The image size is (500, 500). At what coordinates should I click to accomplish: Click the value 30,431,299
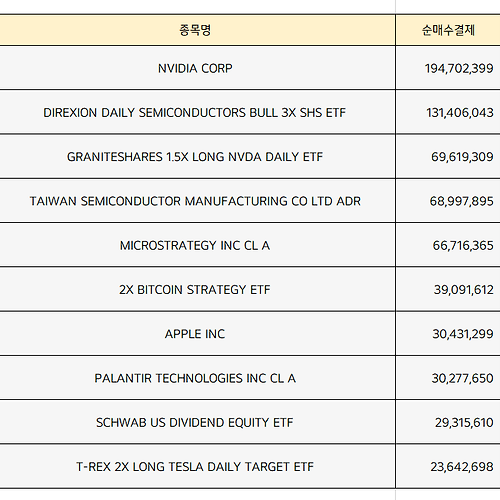click(463, 334)
